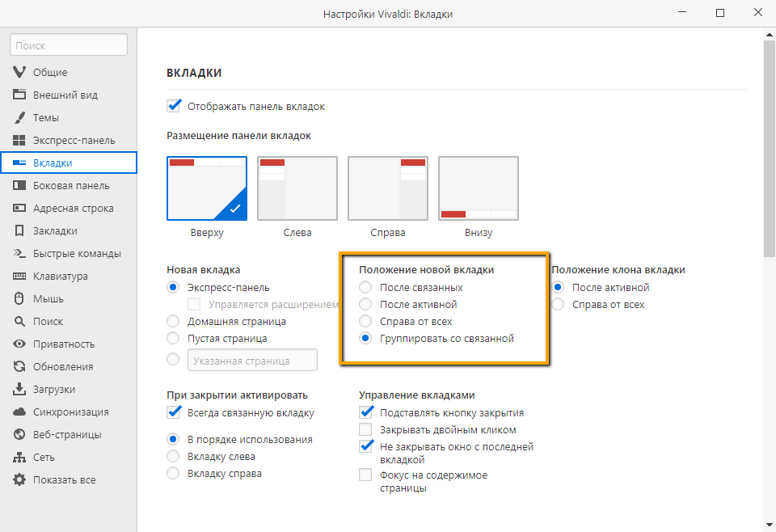
Task: Select Экспресс-панель new tab radio
Action: [x=173, y=287]
